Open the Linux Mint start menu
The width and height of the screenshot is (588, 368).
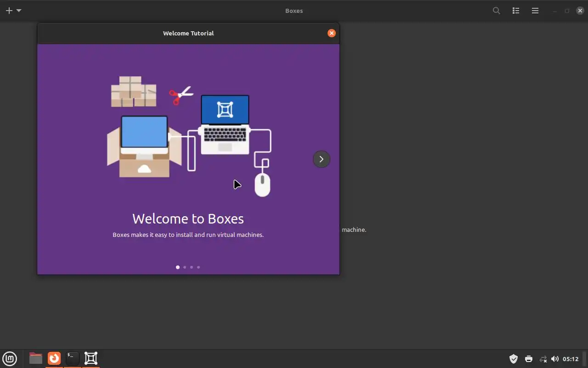click(x=10, y=358)
